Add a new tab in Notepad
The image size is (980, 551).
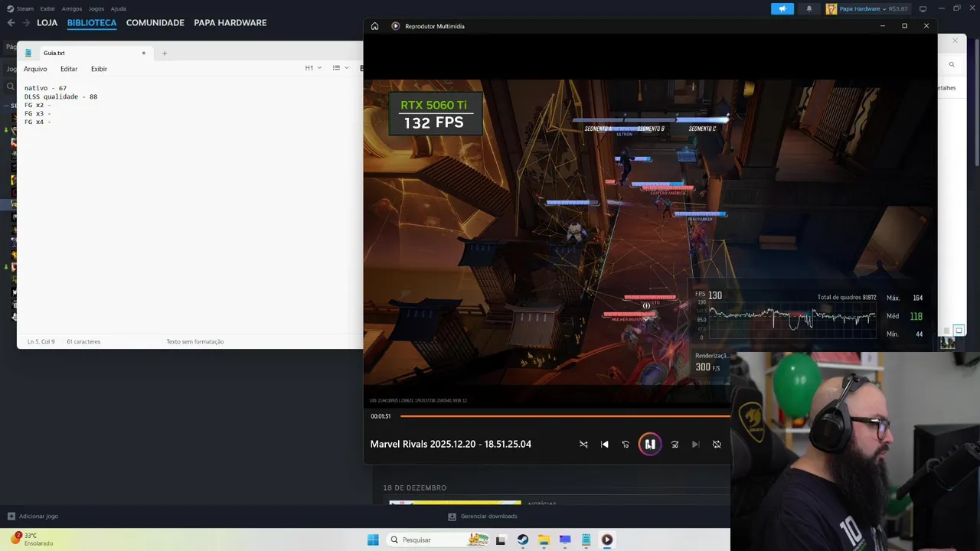click(164, 53)
